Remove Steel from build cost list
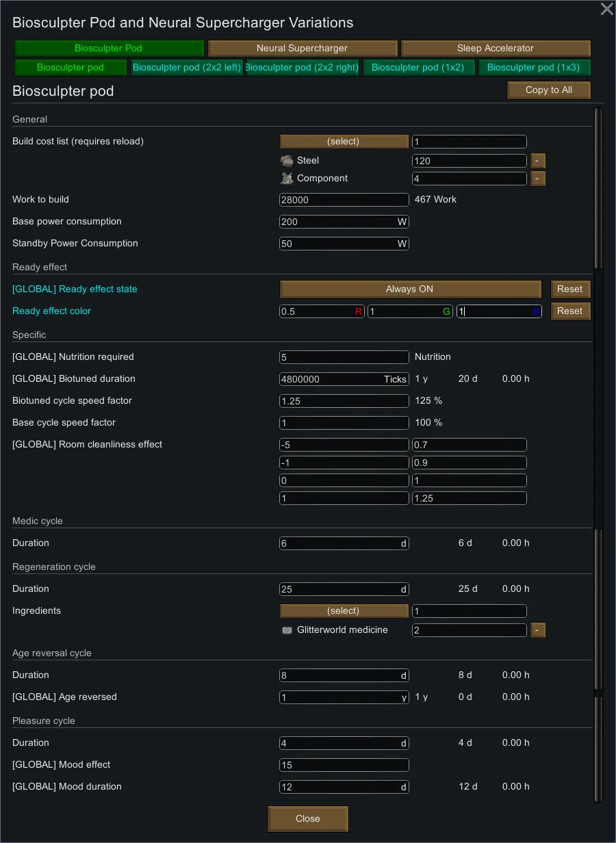616x843 pixels. (538, 161)
